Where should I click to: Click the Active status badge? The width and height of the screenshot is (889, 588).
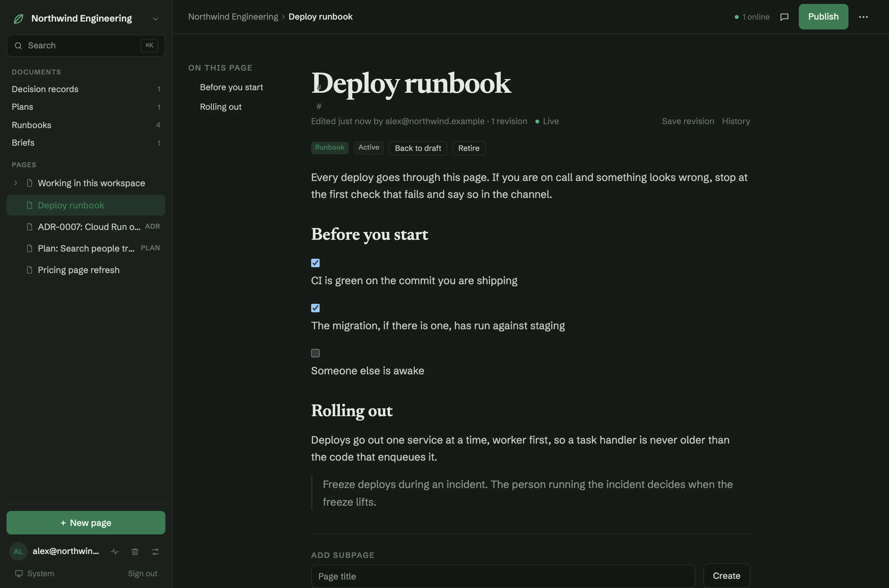[368, 147]
